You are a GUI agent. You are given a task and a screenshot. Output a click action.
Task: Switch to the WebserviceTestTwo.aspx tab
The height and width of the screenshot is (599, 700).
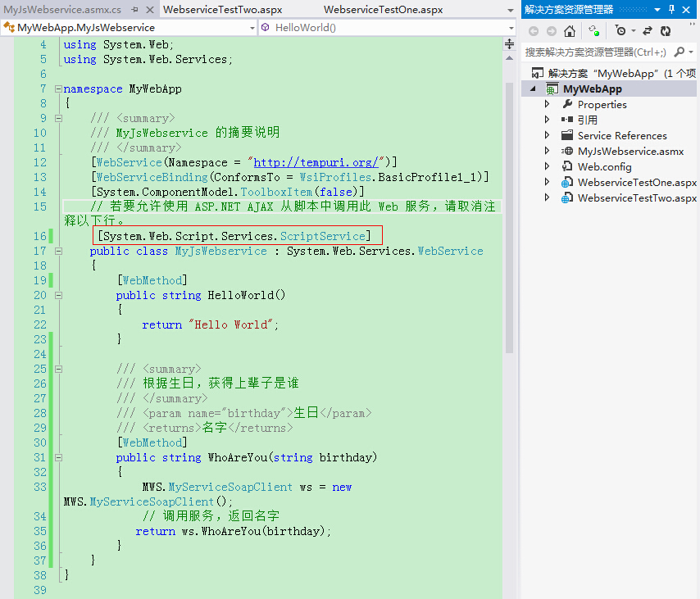pos(223,9)
